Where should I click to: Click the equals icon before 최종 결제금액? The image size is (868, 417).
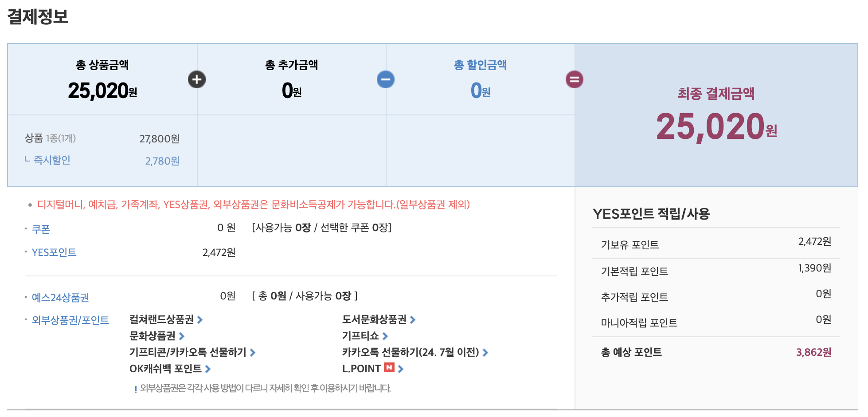click(575, 79)
